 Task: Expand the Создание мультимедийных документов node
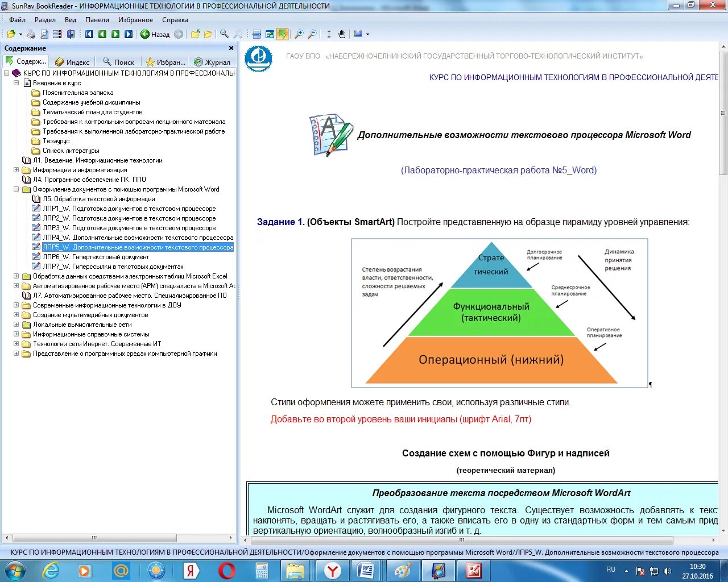[16, 315]
